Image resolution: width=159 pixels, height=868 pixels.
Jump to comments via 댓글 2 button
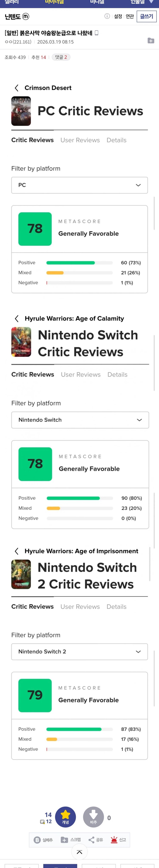point(61,57)
